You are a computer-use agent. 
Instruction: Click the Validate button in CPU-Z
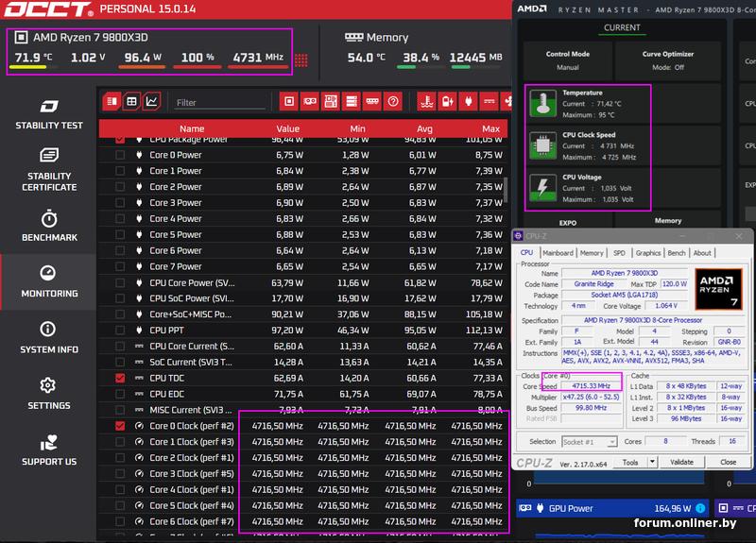click(681, 462)
